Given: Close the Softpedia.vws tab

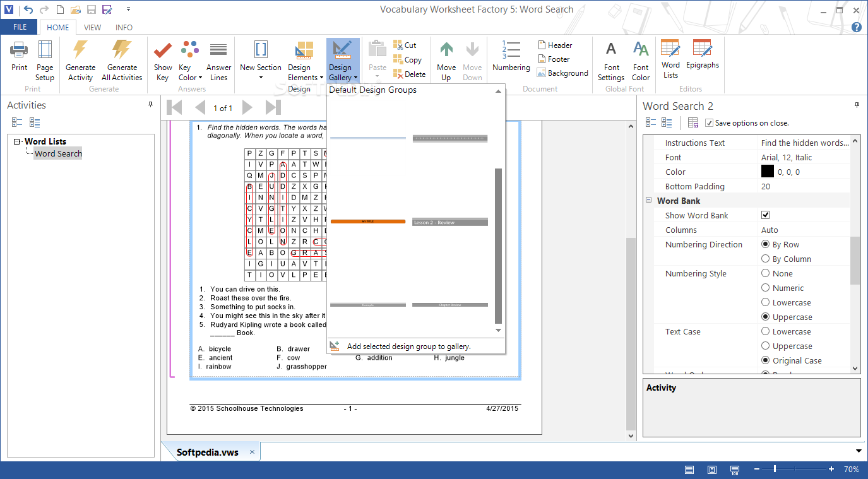Looking at the screenshot, I should 252,452.
